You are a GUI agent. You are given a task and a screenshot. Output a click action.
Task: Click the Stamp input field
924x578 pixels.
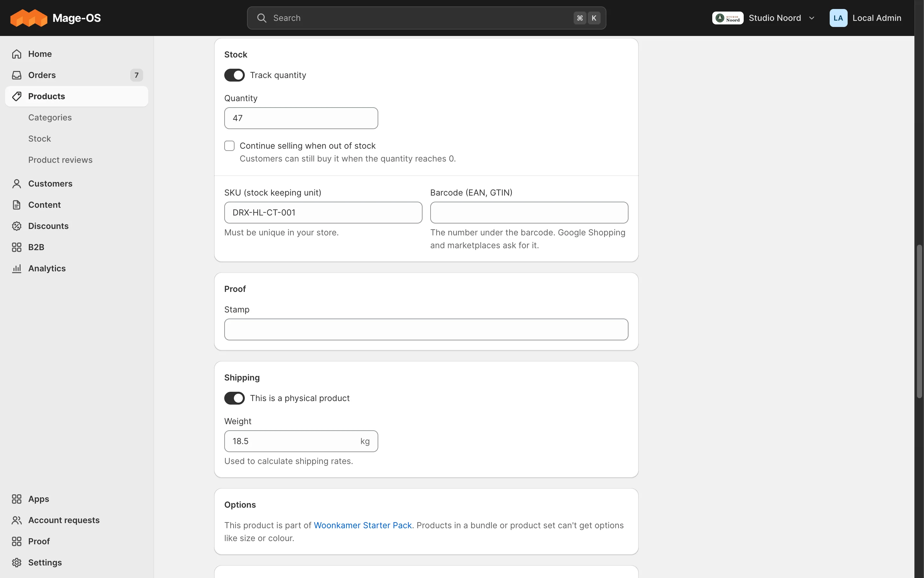point(426,329)
